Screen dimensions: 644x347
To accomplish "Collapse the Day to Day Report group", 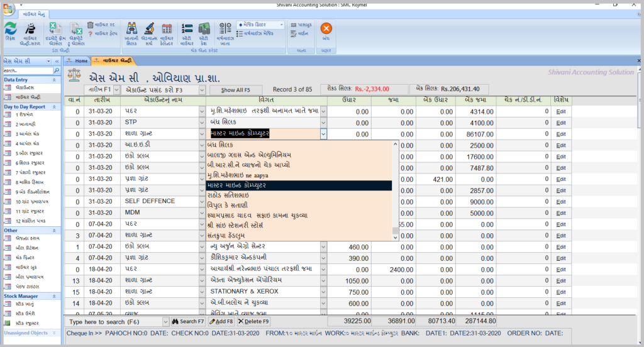I will pyautogui.click(x=54, y=107).
